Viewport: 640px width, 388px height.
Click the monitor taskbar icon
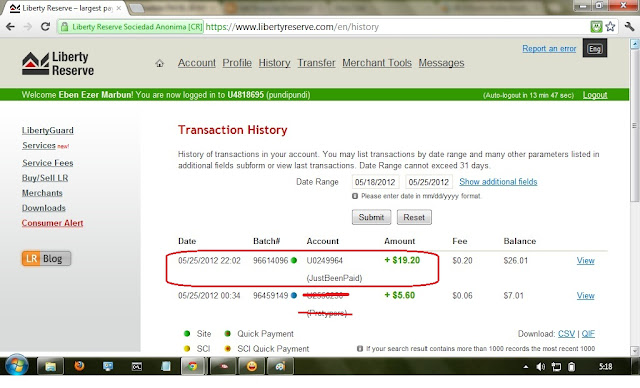108,366
